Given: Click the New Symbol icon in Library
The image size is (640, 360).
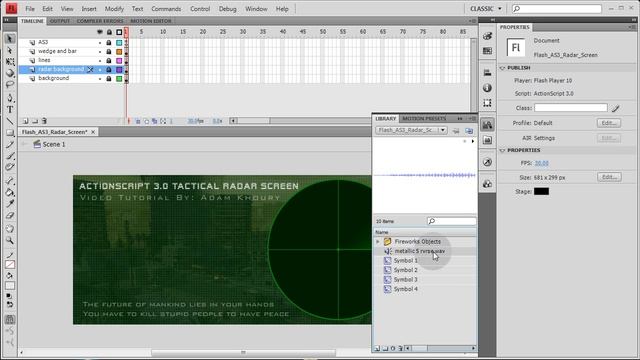Looking at the screenshot, I should tap(377, 349).
